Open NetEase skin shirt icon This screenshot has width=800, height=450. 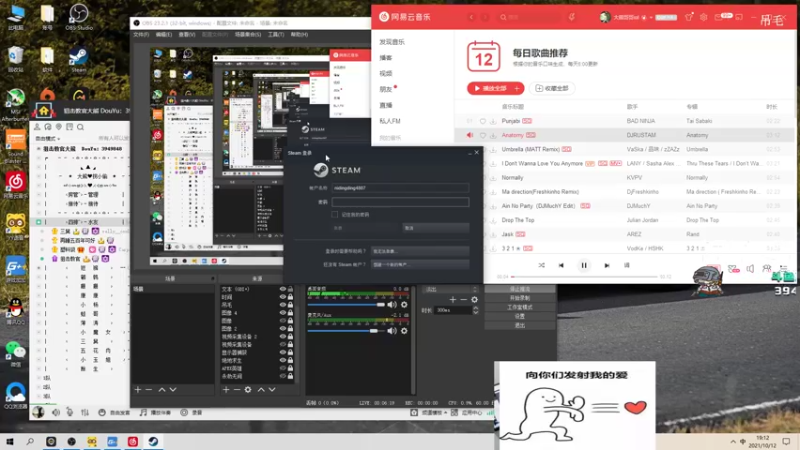click(x=689, y=17)
